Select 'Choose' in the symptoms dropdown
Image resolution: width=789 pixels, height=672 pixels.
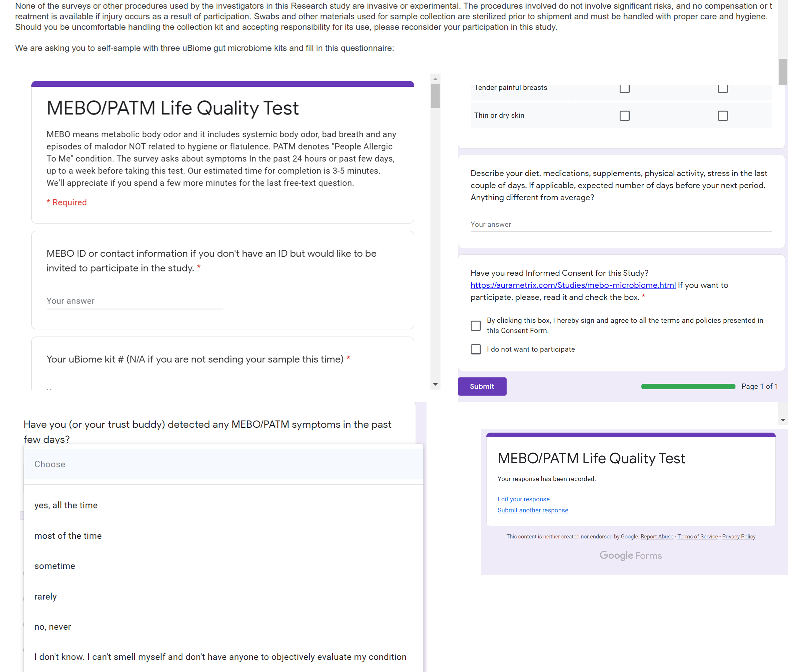click(x=223, y=464)
